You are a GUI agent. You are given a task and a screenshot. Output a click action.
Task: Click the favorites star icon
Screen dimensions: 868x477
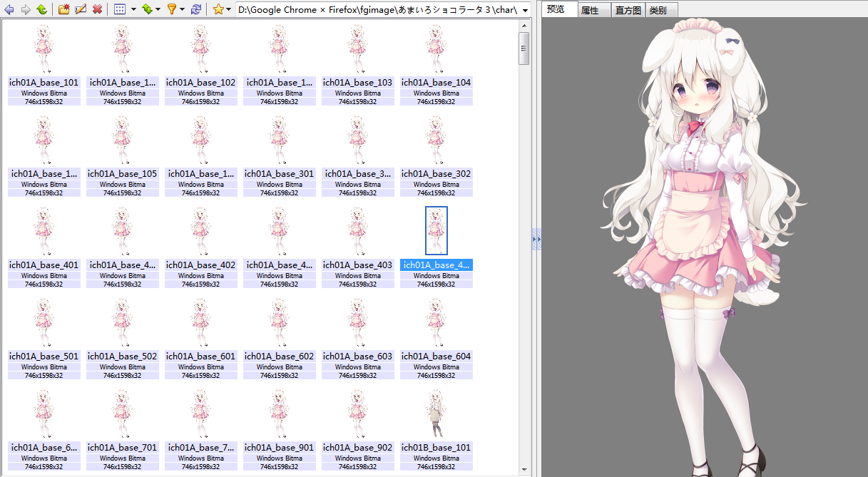pyautogui.click(x=218, y=9)
